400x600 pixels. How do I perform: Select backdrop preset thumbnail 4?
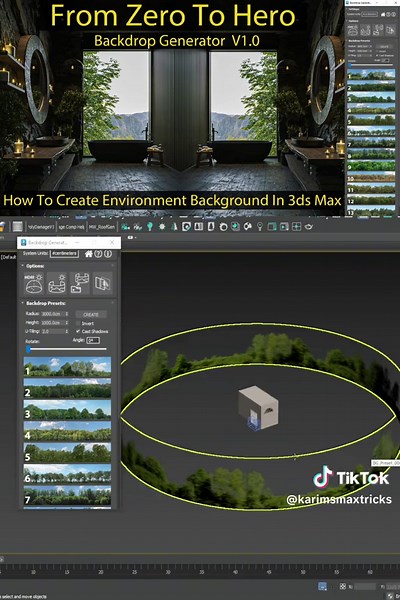(67, 431)
